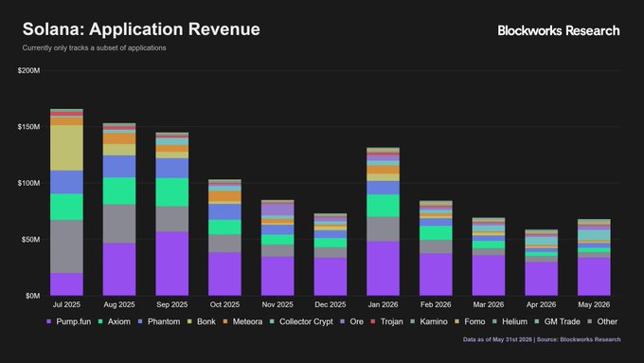Select the Mar 2026 axis label

pos(489,304)
